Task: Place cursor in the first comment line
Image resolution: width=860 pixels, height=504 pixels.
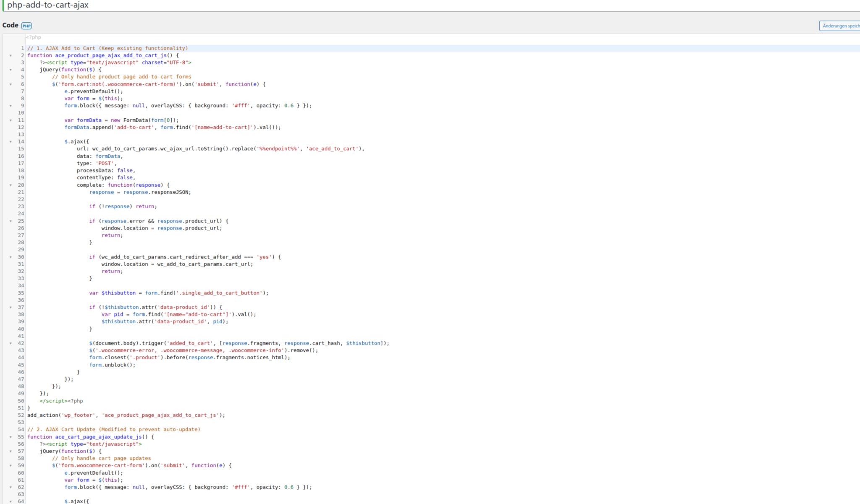Action: coord(107,48)
